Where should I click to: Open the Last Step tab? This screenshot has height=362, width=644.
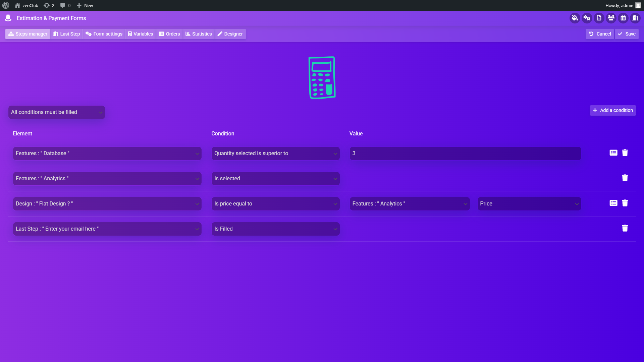coord(66,34)
